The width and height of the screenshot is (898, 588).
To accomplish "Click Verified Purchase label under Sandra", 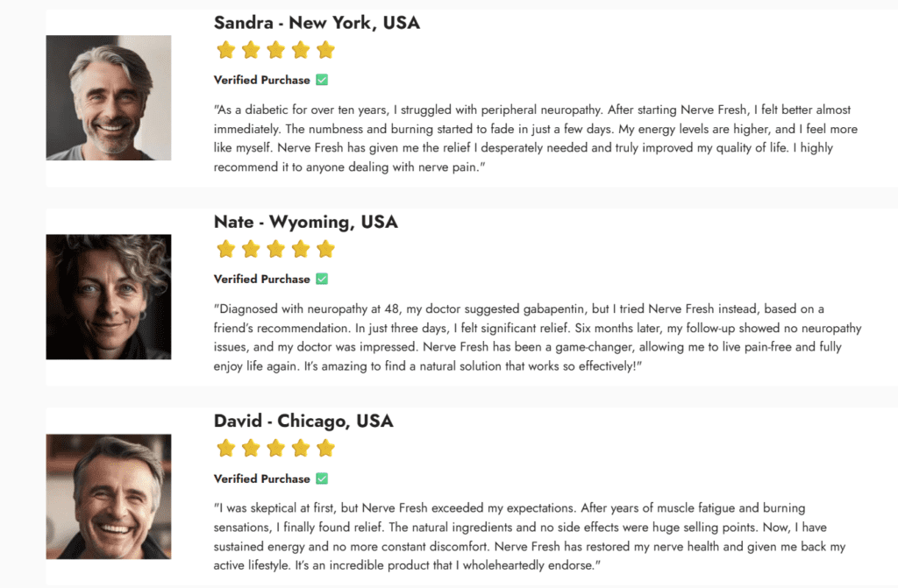I will (x=261, y=80).
